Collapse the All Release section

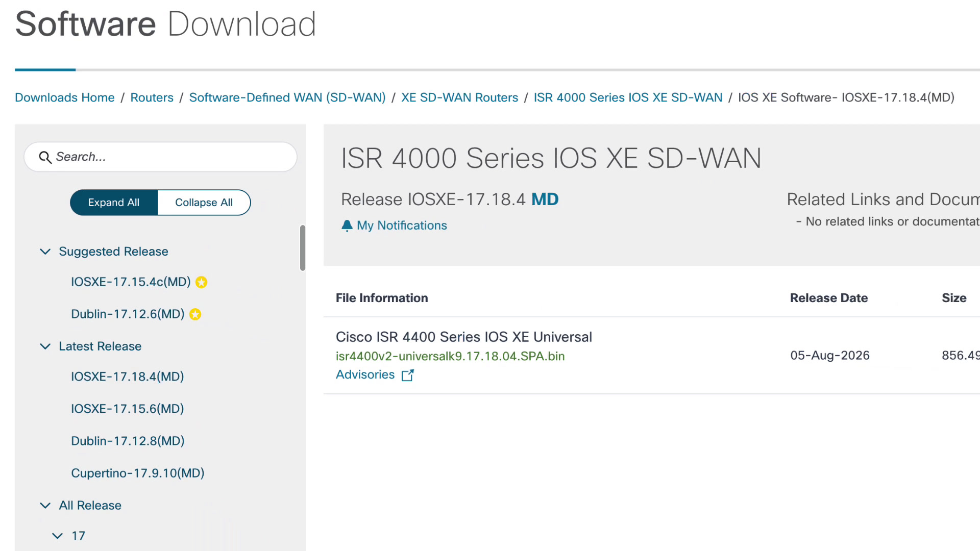click(45, 506)
